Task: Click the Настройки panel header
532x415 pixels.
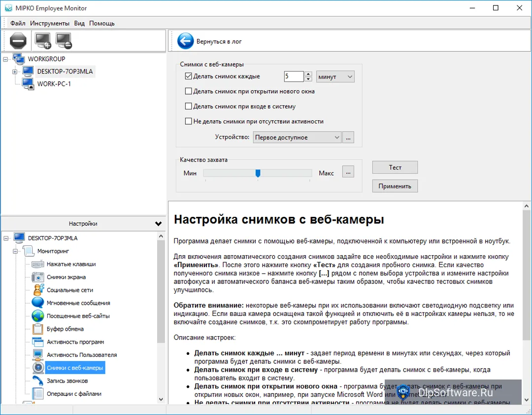Action: 83,223
